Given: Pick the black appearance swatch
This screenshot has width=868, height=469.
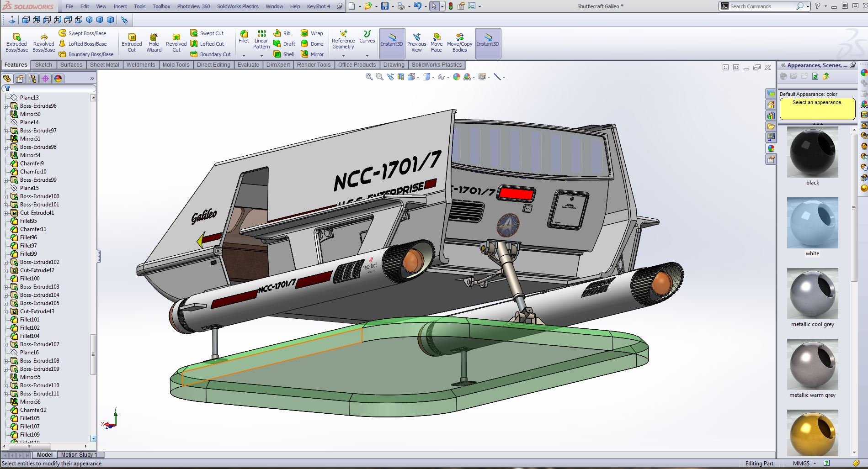Looking at the screenshot, I should pos(813,153).
